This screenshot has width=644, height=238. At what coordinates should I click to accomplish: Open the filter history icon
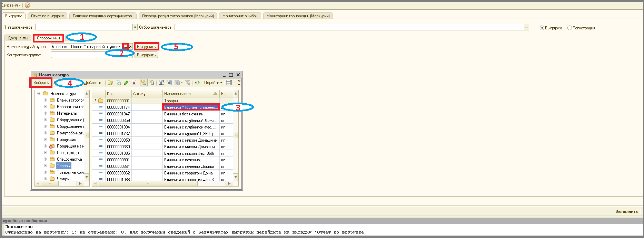click(x=178, y=83)
